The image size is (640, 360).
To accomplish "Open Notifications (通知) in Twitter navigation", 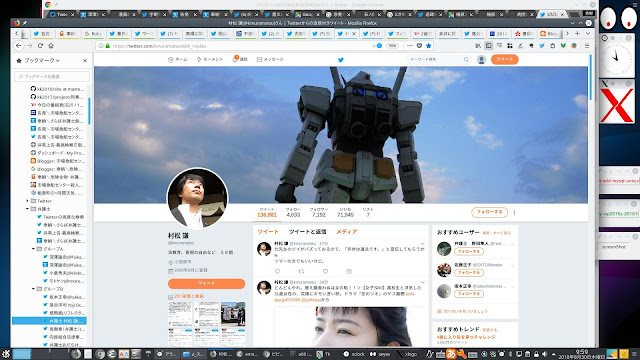I will point(240,59).
